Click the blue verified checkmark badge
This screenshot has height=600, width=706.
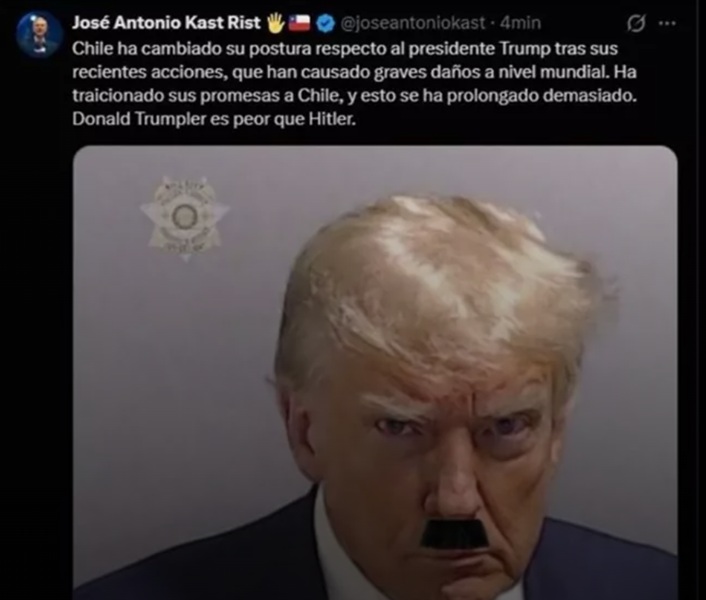coord(326,23)
